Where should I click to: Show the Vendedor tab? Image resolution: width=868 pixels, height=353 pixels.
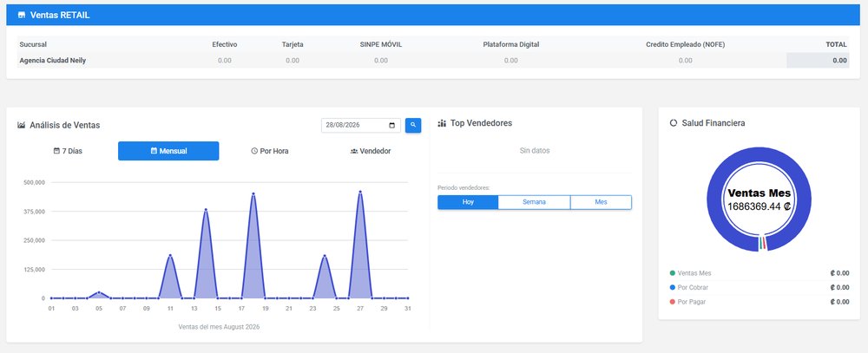[x=371, y=151]
